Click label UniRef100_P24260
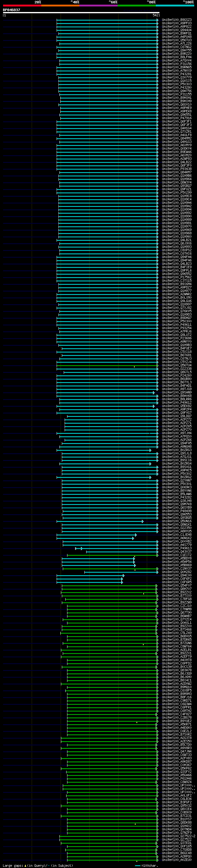The image size is (197, 868). (177, 375)
